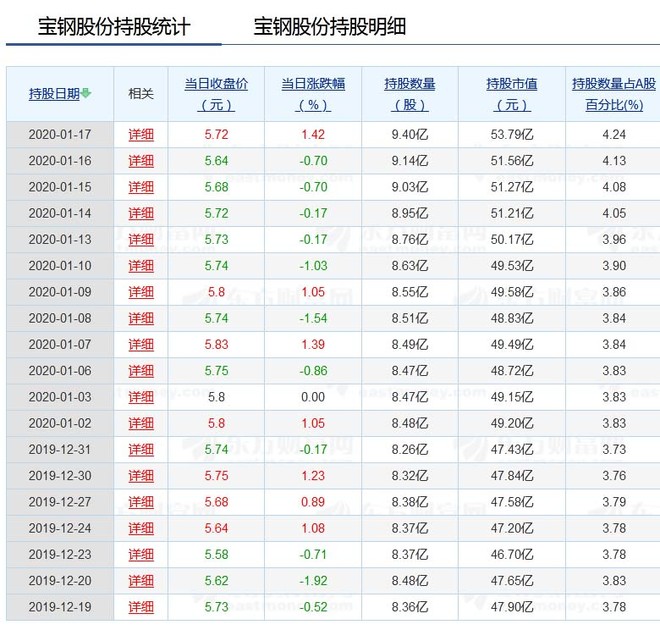Image resolution: width=660 pixels, height=630 pixels.
Task: Open 详细 link for 2020-01-16
Action: coord(141,161)
